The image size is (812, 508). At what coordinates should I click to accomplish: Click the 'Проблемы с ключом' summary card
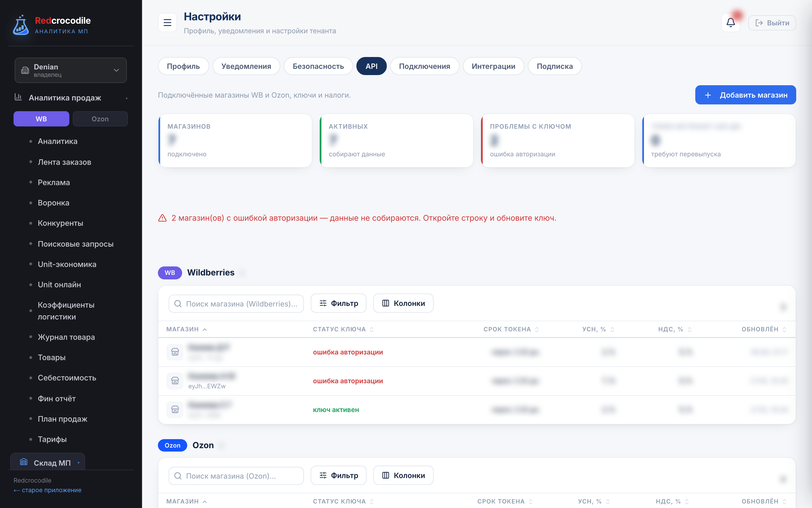pyautogui.click(x=558, y=141)
